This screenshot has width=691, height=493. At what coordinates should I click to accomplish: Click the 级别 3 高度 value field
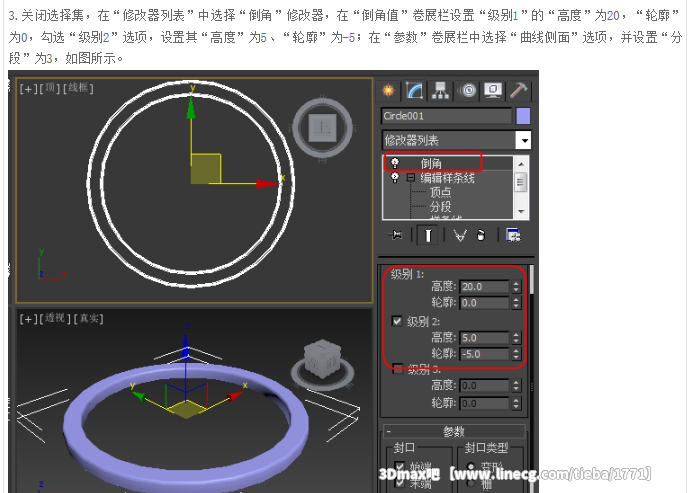tap(484, 386)
